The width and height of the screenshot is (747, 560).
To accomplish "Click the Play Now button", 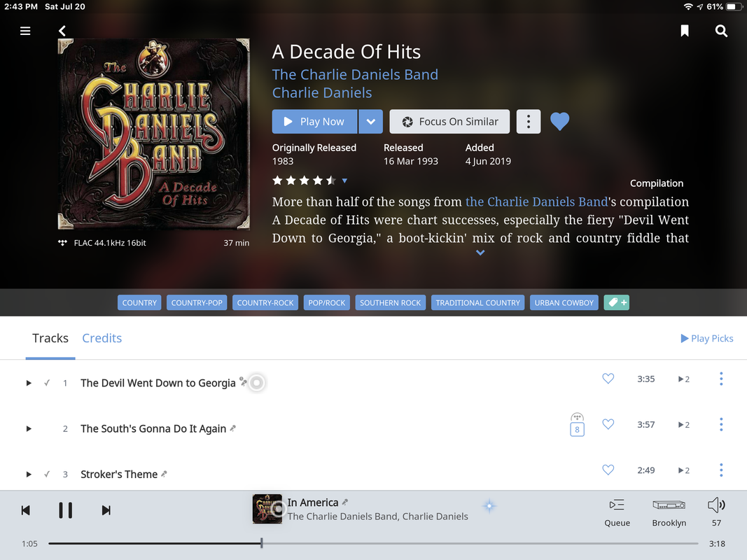I will tap(314, 121).
